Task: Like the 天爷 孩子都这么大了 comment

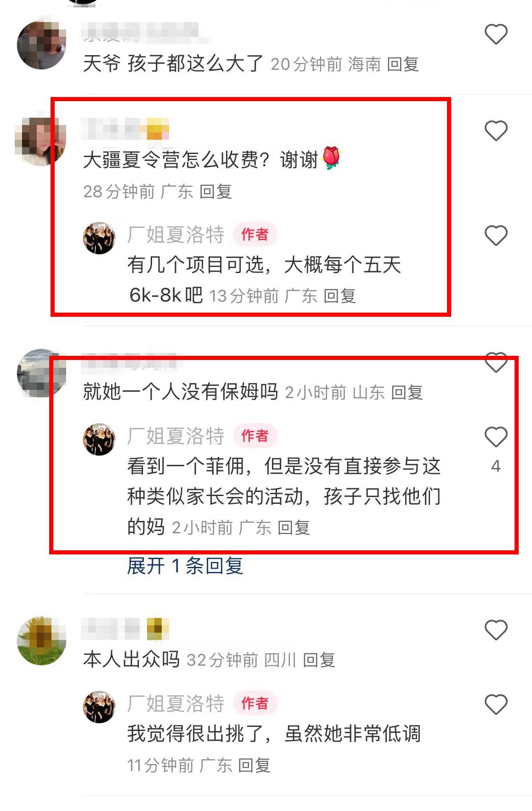Action: (496, 34)
